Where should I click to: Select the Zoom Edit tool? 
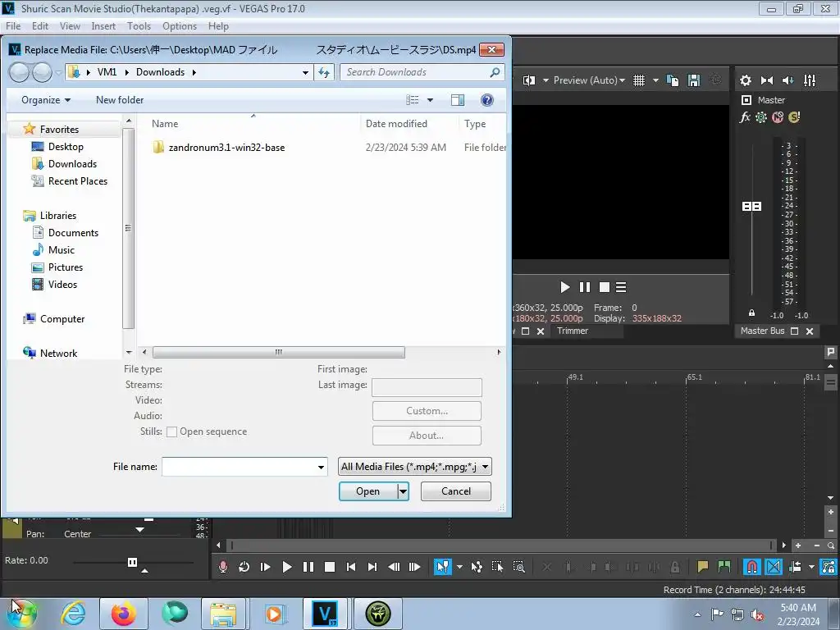pyautogui.click(x=518, y=567)
